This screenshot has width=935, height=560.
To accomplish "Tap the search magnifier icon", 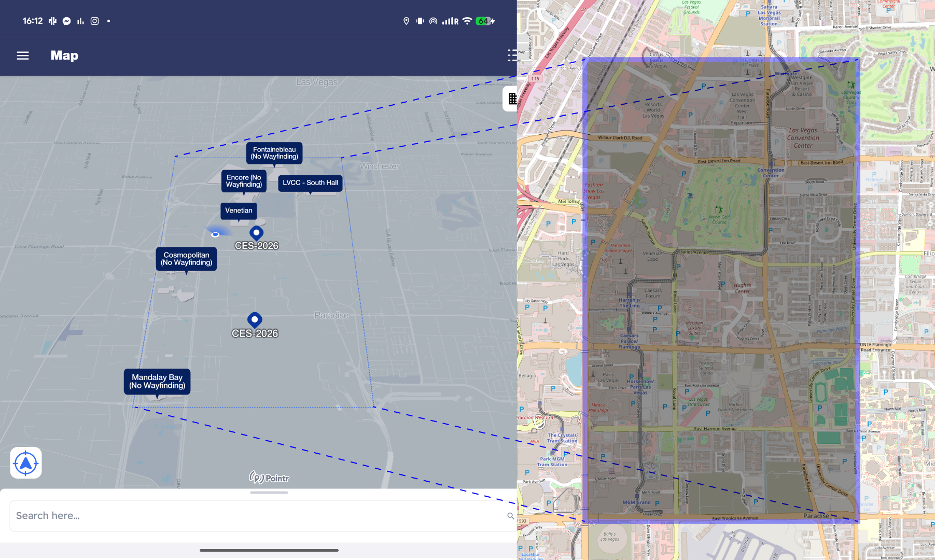I will (x=511, y=516).
